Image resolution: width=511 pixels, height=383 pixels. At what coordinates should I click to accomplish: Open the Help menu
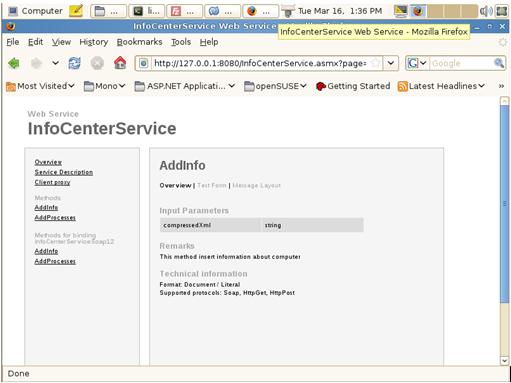click(209, 42)
